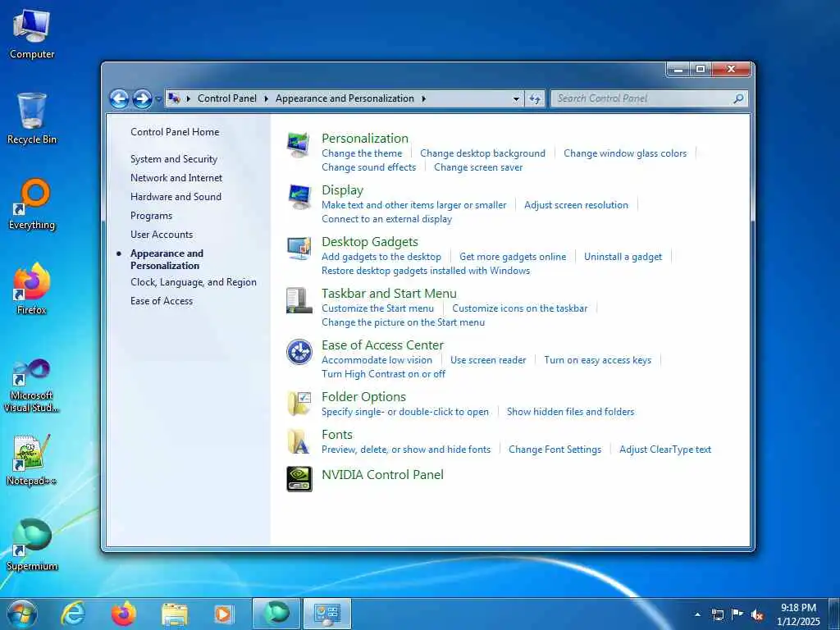Open the NVIDIA Control Panel heading
The image size is (840, 630).
click(382, 475)
